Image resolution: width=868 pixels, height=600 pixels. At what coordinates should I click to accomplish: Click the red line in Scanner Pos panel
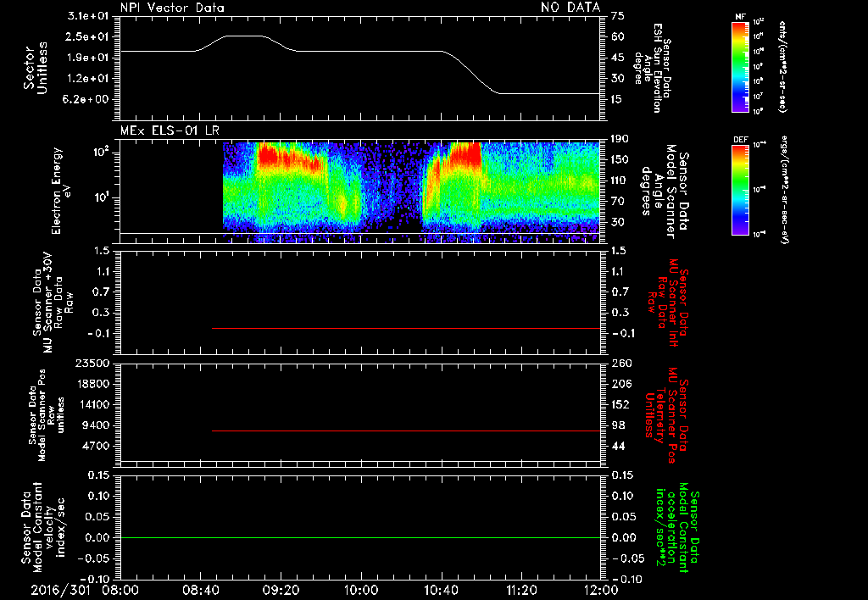(x=406, y=431)
